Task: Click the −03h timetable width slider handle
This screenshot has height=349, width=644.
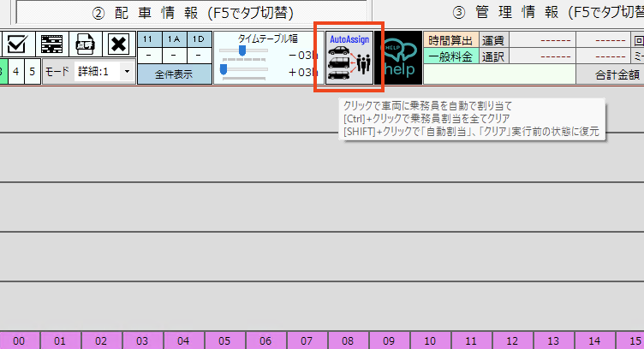Action: (242, 50)
